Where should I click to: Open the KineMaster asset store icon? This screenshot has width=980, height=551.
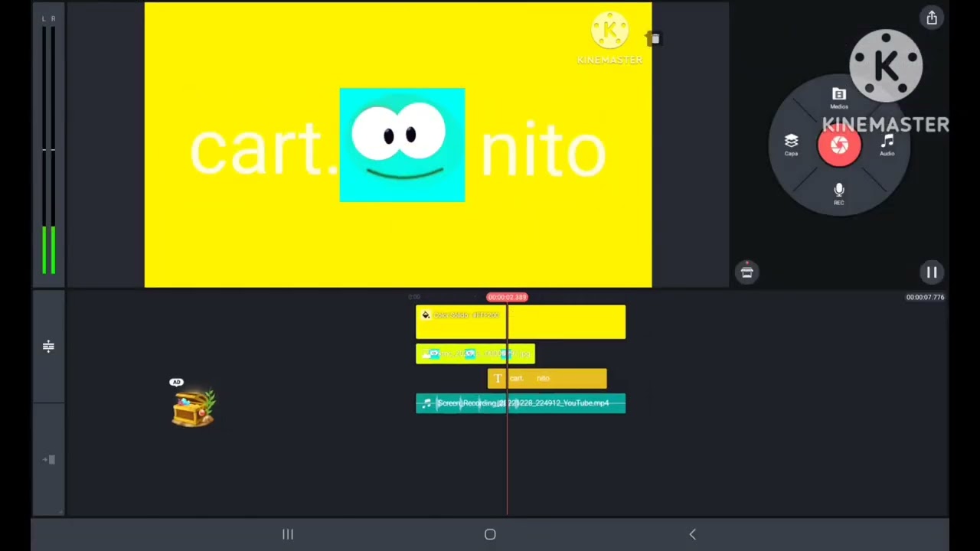747,272
